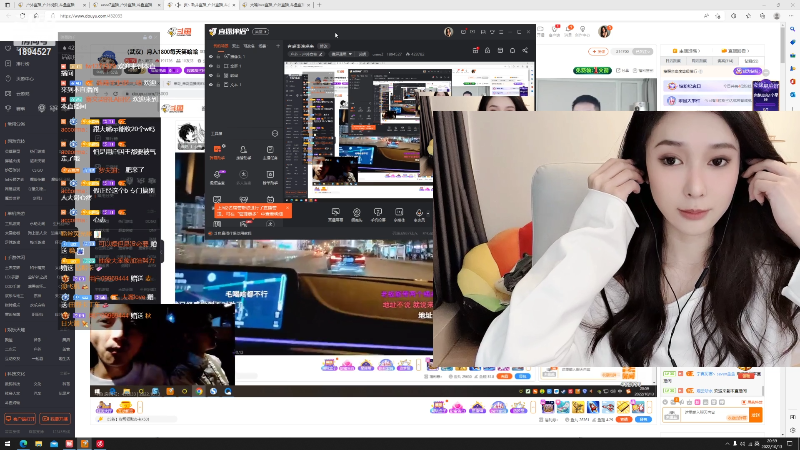The height and width of the screenshot is (450, 800).
Task: Click the camera control in the streaming app's bottom bar
Action: pyautogui.click(x=357, y=214)
